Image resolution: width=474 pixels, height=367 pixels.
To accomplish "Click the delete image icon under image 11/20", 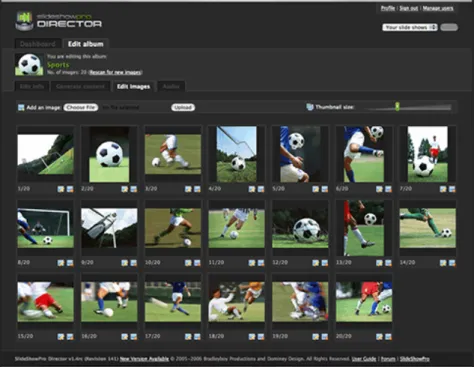I will (261, 263).
